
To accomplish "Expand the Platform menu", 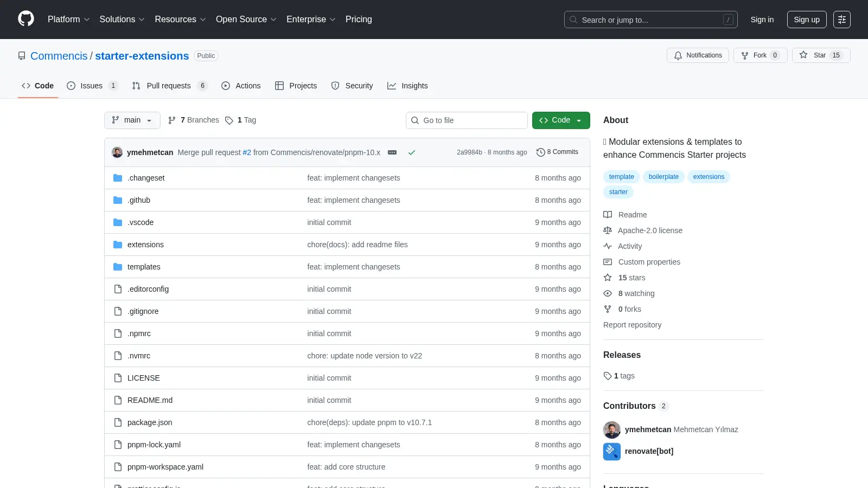I will [x=68, y=20].
